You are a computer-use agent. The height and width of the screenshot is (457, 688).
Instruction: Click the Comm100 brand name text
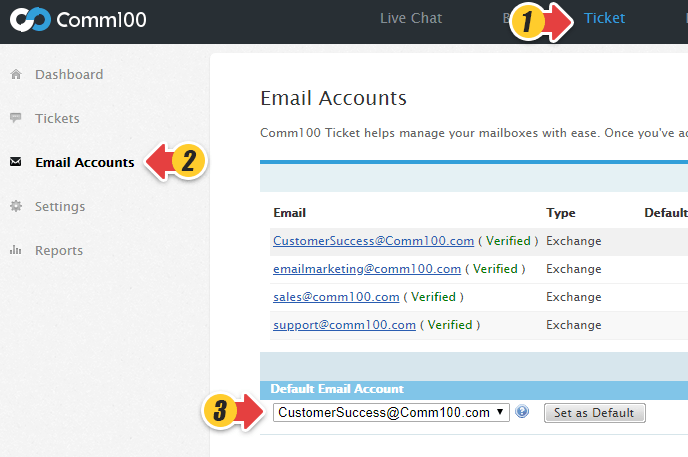(103, 19)
